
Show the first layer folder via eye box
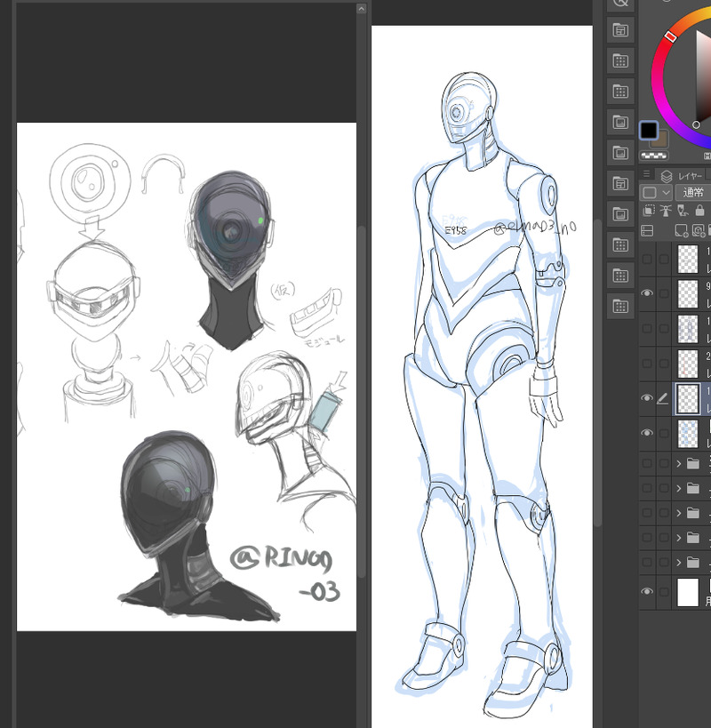coord(647,463)
